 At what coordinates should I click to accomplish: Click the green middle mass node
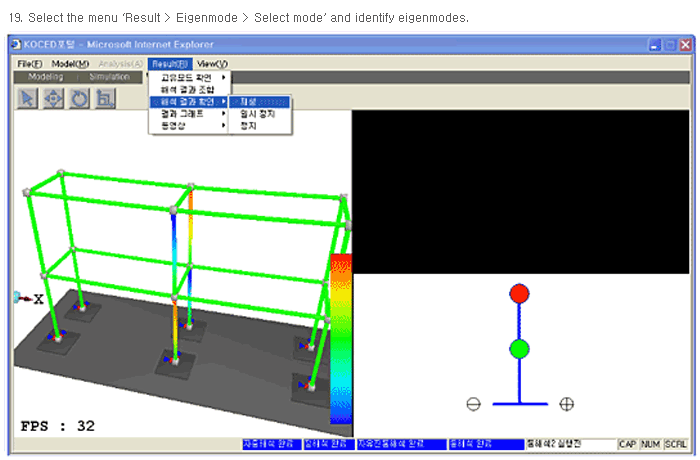click(x=519, y=349)
